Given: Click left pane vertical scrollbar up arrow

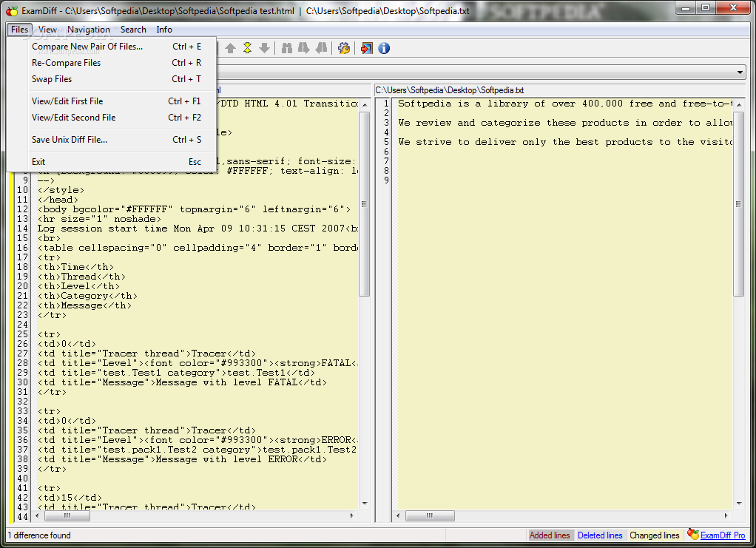Looking at the screenshot, I should point(365,104).
